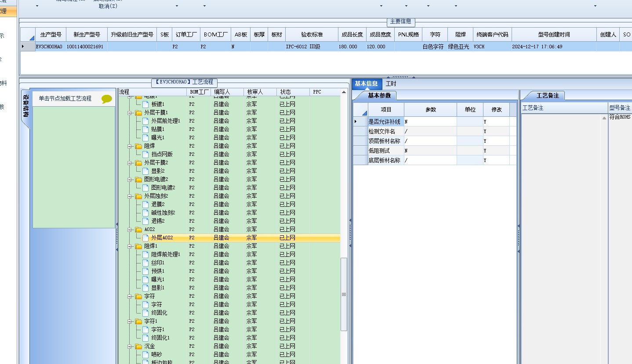
Task: Open the vertical 设备结构 tab
Action: pyautogui.click(x=26, y=107)
